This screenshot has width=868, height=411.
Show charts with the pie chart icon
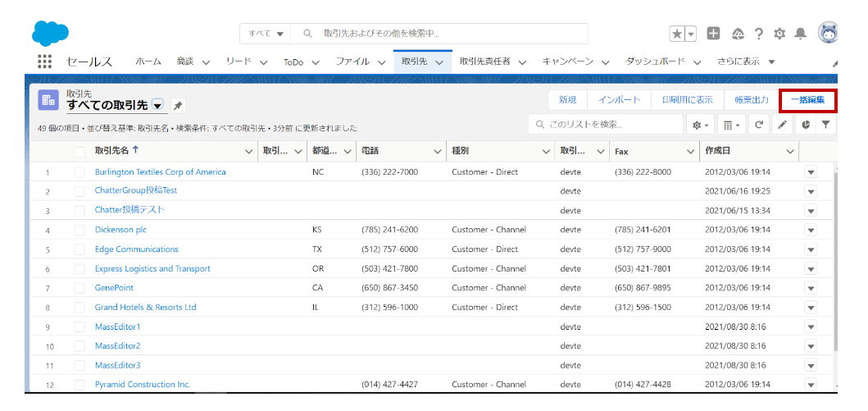(x=806, y=125)
